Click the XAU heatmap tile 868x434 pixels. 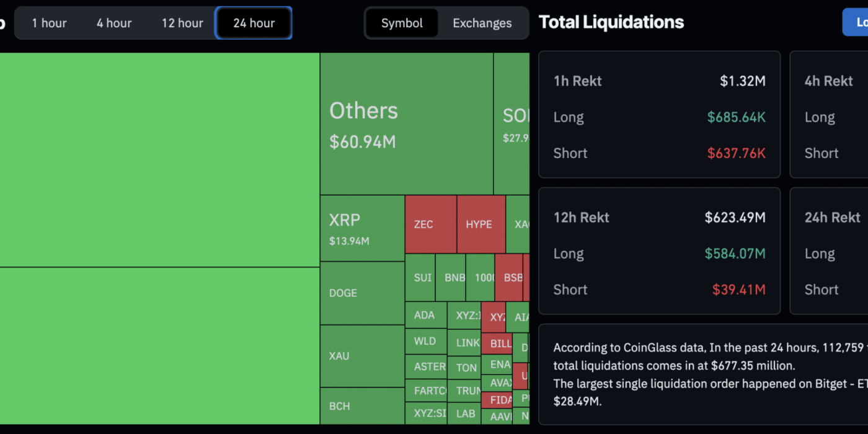pos(363,356)
